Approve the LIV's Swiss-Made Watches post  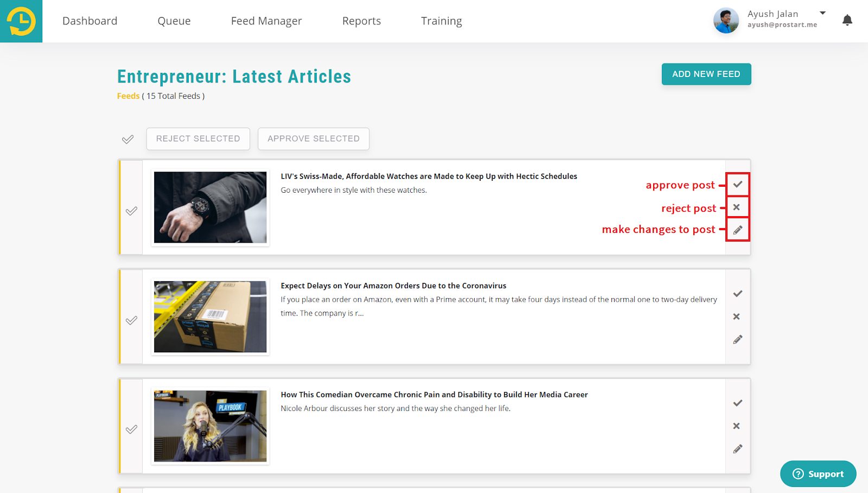pyautogui.click(x=738, y=185)
